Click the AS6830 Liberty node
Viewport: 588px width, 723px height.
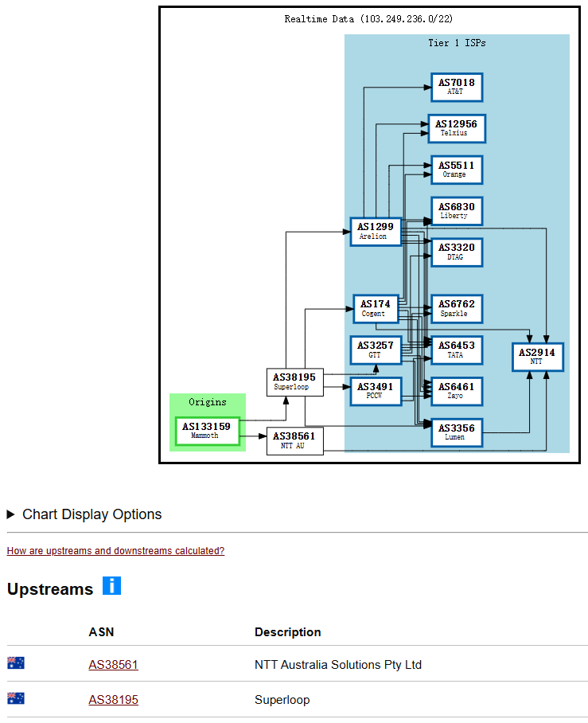(457, 211)
